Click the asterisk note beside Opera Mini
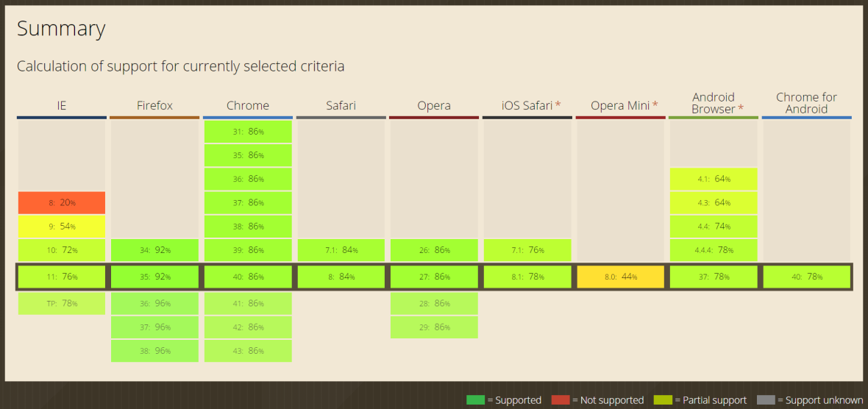 click(655, 104)
